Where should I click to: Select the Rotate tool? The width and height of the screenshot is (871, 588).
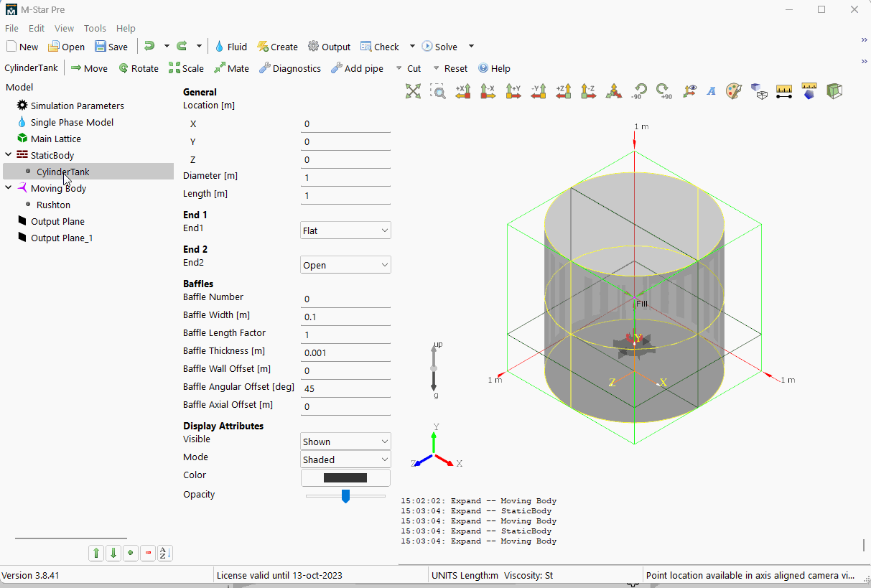click(x=139, y=68)
